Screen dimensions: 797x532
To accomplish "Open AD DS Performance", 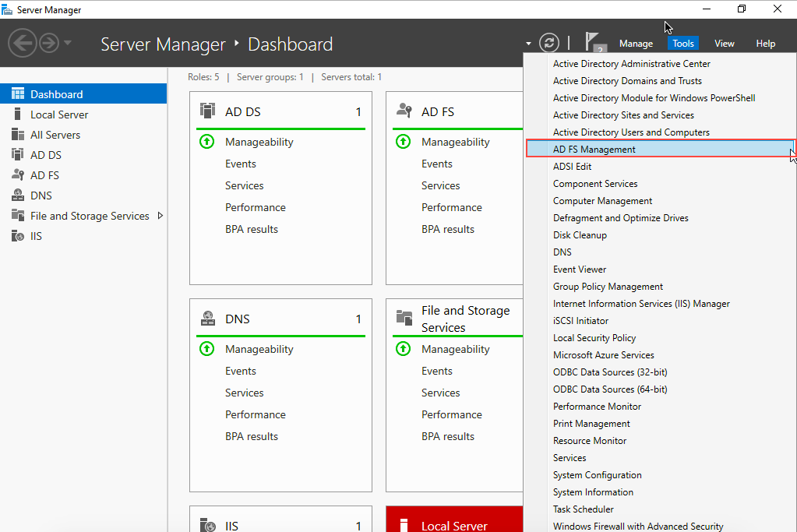I will point(256,207).
